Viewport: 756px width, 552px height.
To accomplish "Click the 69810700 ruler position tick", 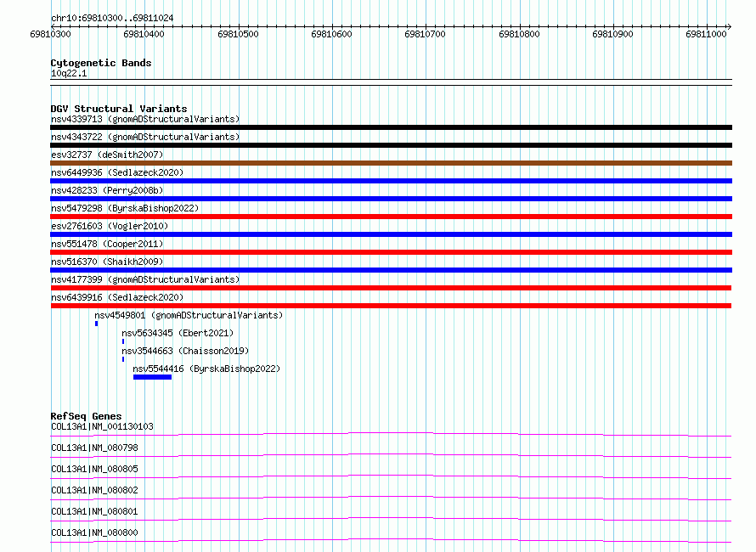I will coord(426,34).
